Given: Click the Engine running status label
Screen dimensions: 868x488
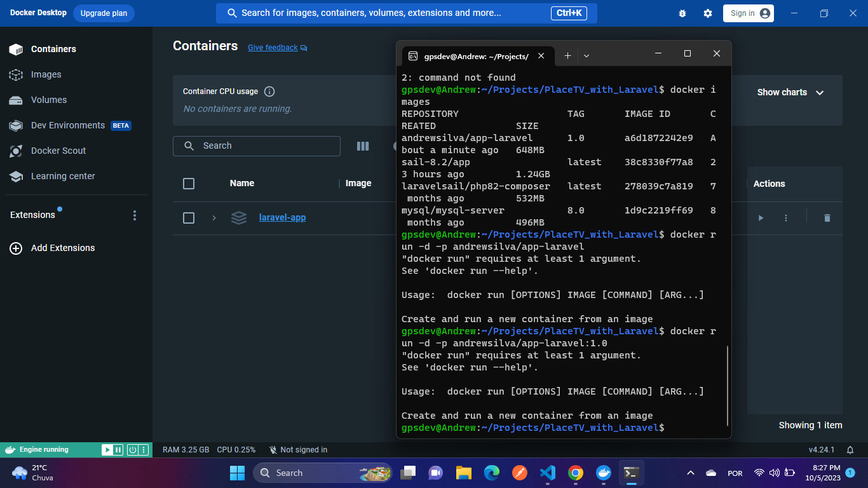Looking at the screenshot, I should pos(44,450).
